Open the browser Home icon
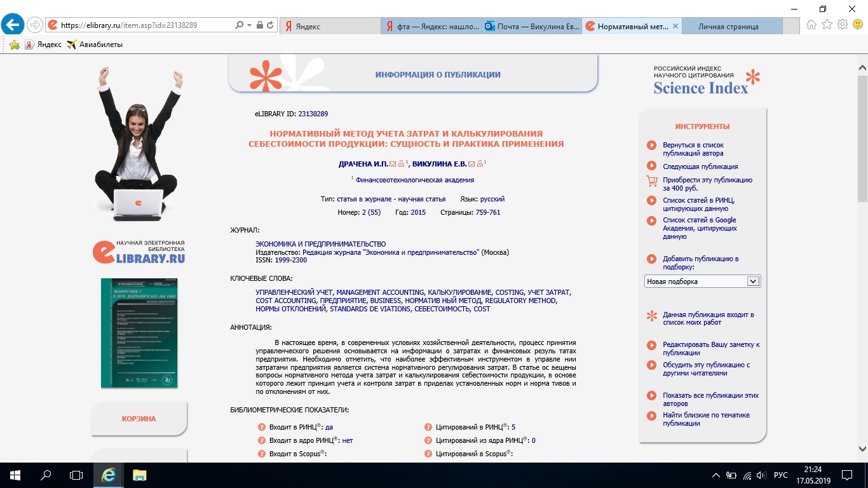 [811, 25]
